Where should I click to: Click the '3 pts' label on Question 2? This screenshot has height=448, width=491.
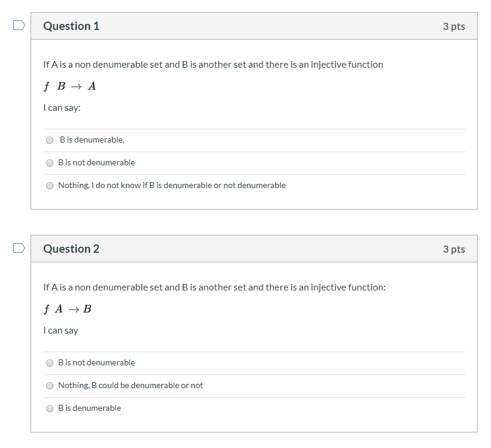coord(454,249)
